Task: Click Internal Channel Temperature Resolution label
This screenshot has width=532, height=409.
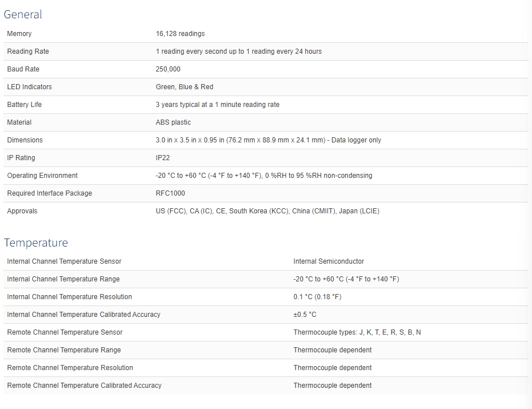Action: pyautogui.click(x=70, y=296)
